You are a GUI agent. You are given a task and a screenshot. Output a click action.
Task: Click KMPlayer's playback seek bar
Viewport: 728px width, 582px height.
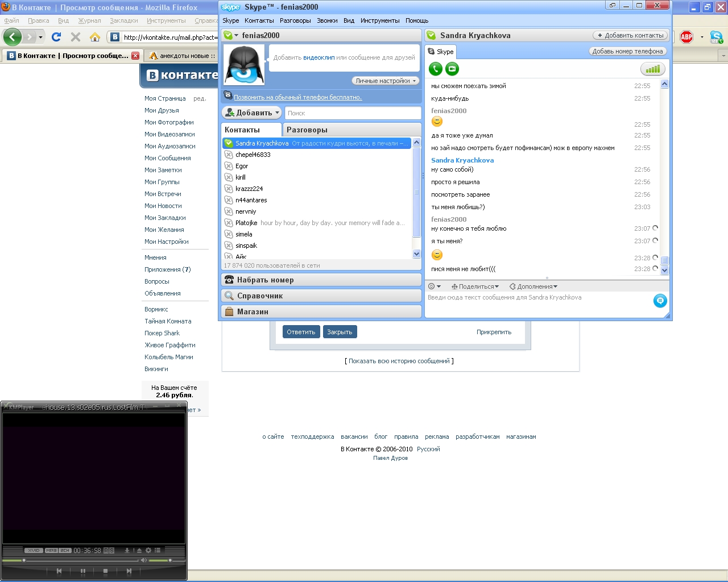69,560
